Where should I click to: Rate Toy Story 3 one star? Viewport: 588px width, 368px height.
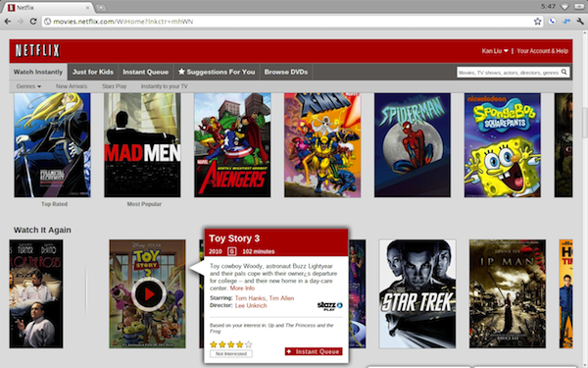(214, 344)
